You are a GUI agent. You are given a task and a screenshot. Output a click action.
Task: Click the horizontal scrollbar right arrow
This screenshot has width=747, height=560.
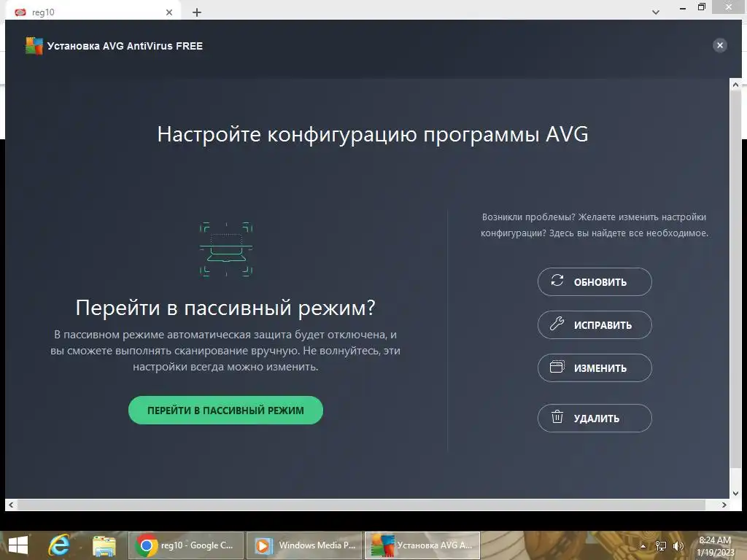pyautogui.click(x=724, y=505)
